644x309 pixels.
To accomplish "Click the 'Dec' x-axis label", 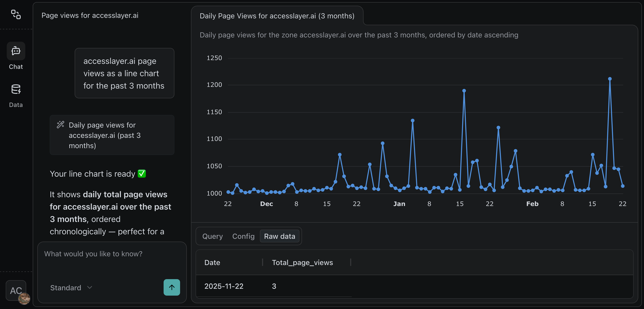I will (267, 204).
